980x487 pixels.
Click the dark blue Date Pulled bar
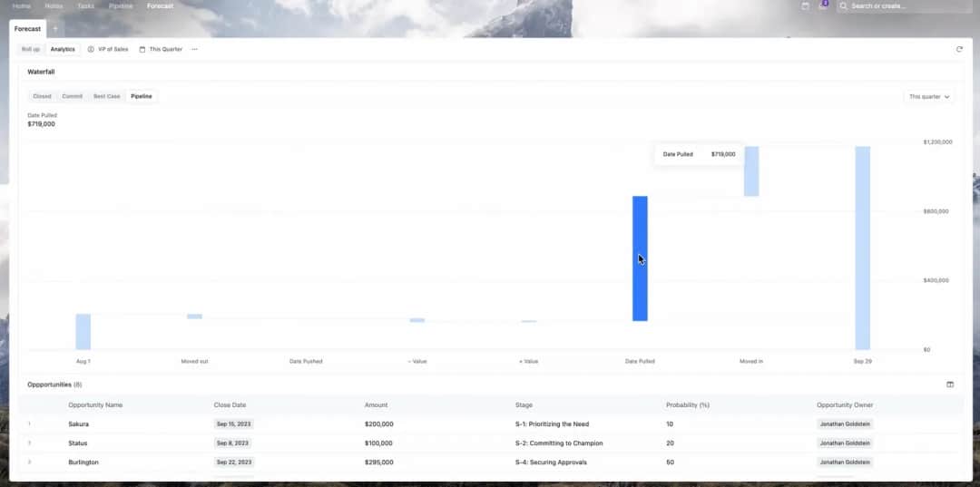click(x=640, y=258)
